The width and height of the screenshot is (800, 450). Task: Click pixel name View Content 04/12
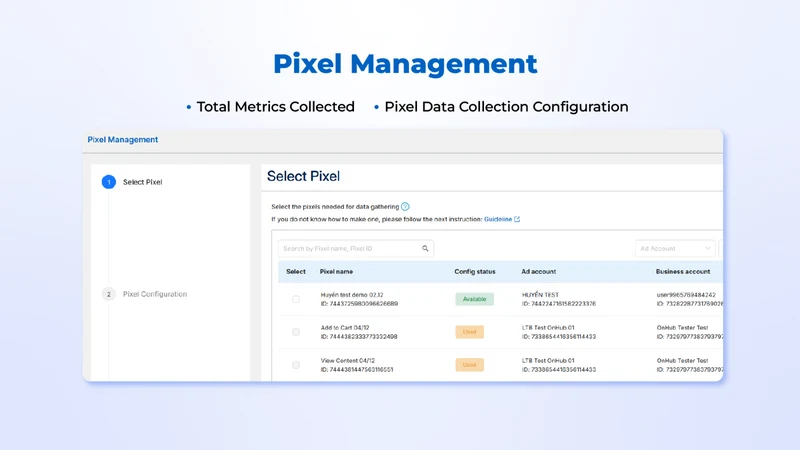point(348,361)
